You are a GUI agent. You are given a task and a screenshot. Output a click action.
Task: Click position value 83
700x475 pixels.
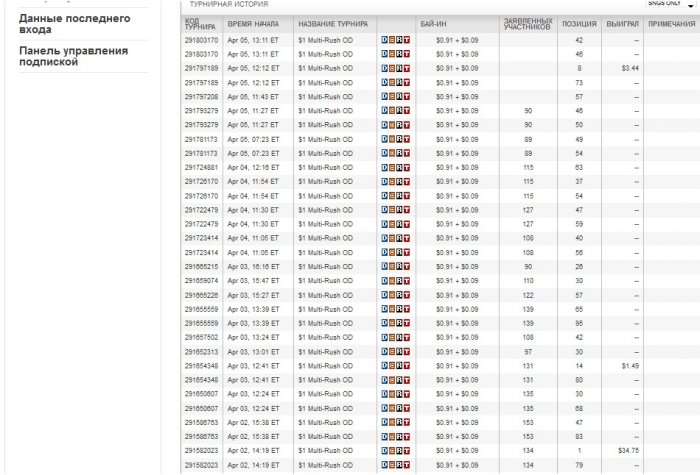(579, 437)
